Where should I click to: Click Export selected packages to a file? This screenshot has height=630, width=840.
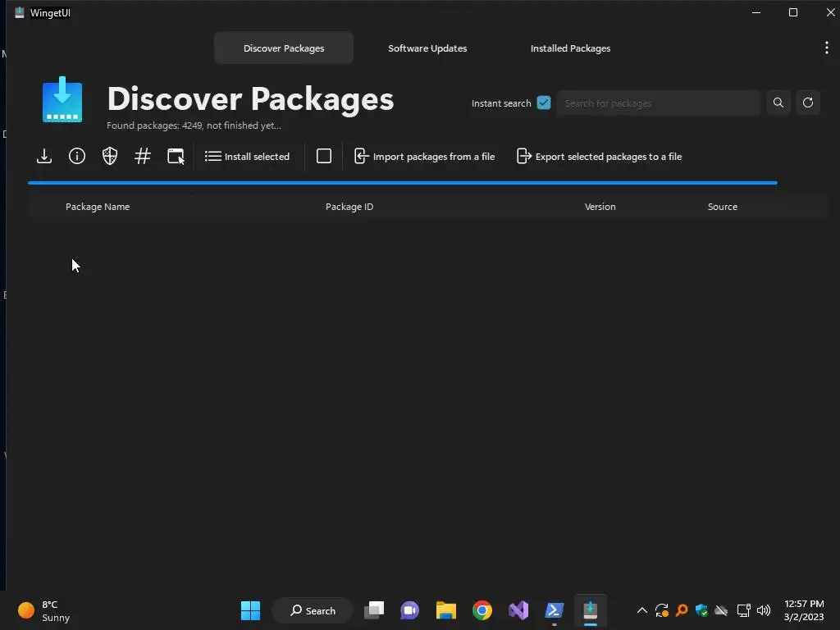[599, 157]
